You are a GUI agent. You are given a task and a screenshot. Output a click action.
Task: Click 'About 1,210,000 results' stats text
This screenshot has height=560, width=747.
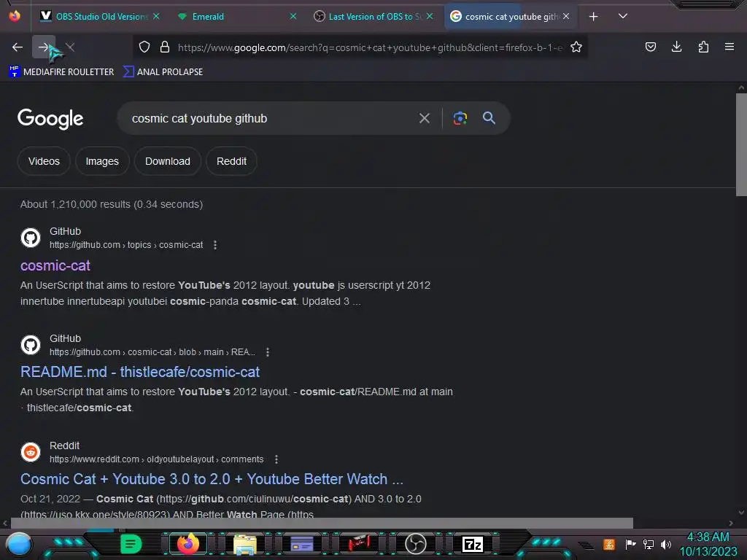[x=112, y=204]
